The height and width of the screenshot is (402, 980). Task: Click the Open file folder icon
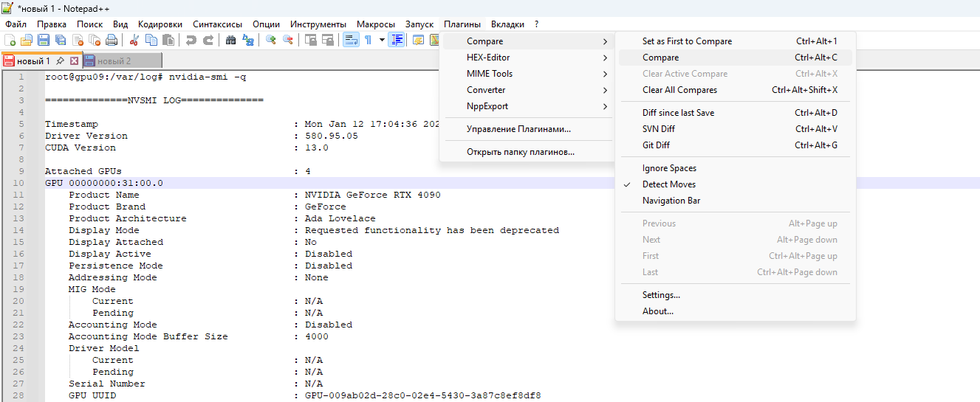(x=27, y=40)
